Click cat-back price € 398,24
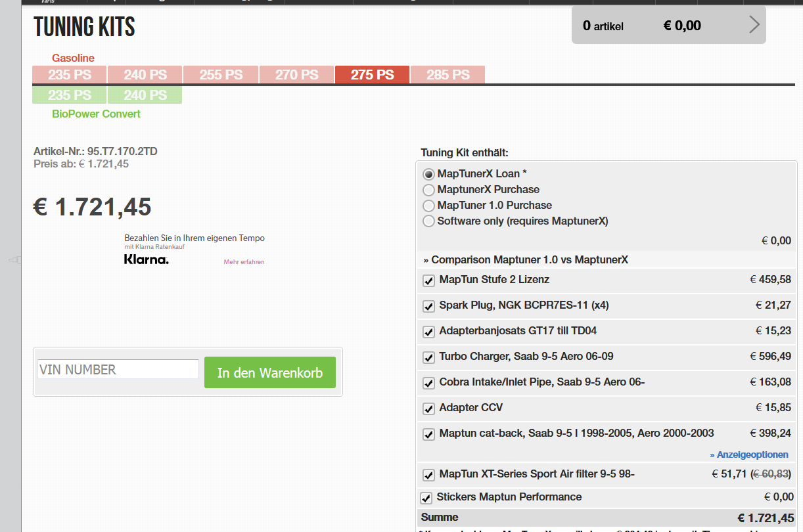Viewport: 803px width, 532px height. 770,433
